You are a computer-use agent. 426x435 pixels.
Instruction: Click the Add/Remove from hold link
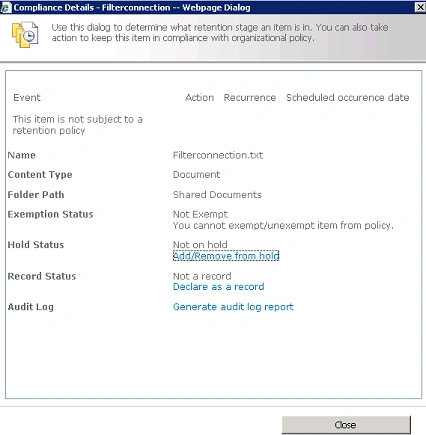tap(226, 256)
